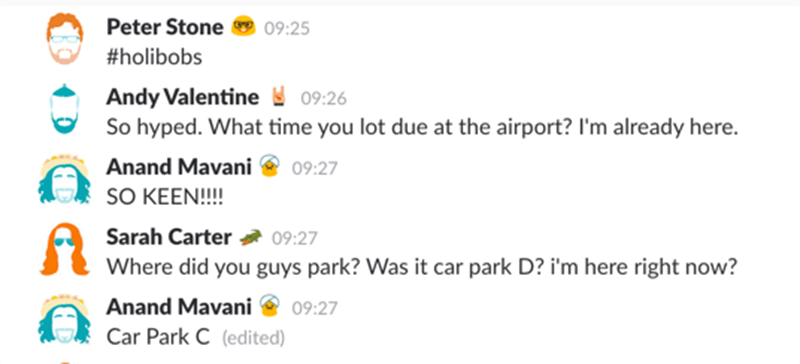Click Peter Stone's avatar with glasses
This screenshot has width=800, height=364.
(x=65, y=39)
